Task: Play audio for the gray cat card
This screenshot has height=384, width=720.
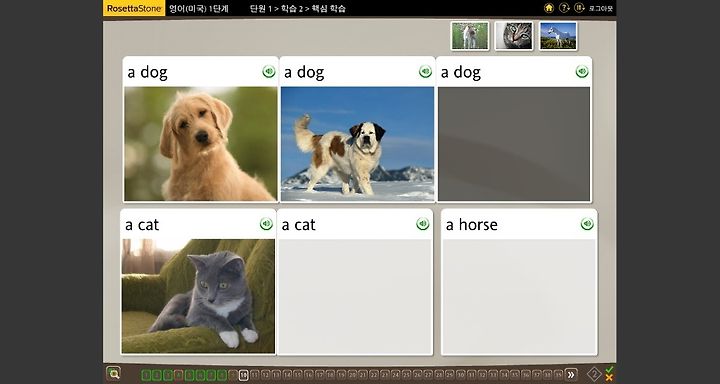Action: [x=266, y=224]
